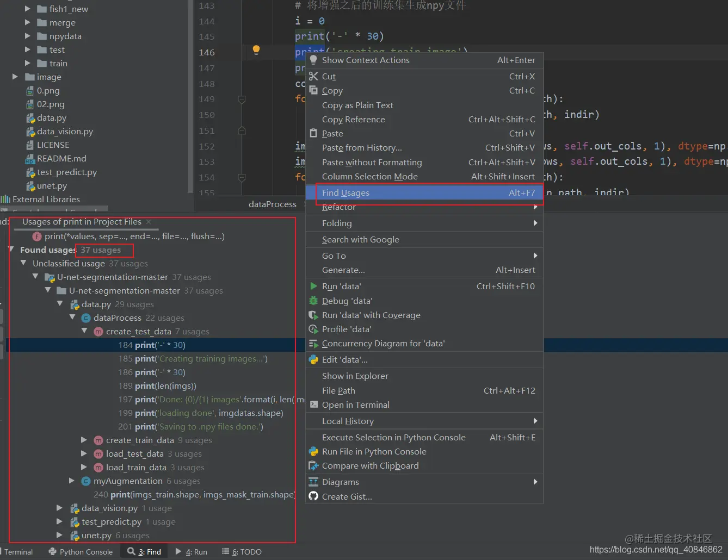
Task: Select usage line 185 Creating training images
Action: click(193, 358)
